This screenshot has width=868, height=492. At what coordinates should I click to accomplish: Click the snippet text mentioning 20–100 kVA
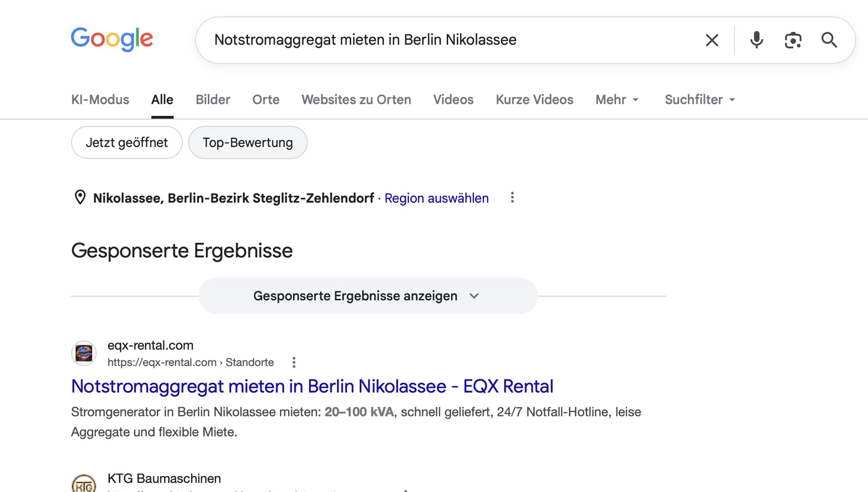pyautogui.click(x=356, y=422)
